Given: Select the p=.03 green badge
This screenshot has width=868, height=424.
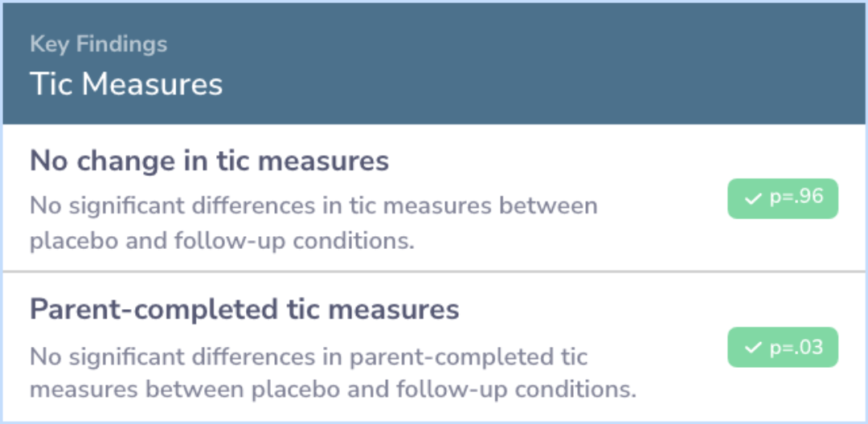Looking at the screenshot, I should click(783, 347).
